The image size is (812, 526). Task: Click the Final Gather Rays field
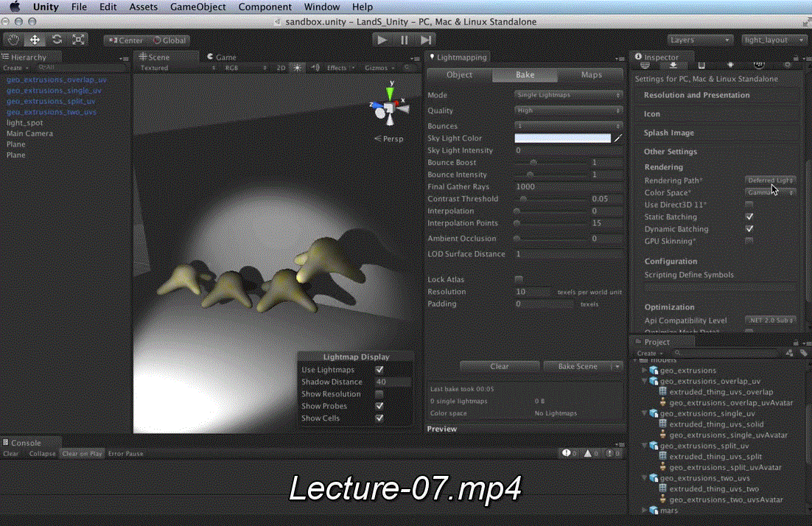click(x=568, y=187)
